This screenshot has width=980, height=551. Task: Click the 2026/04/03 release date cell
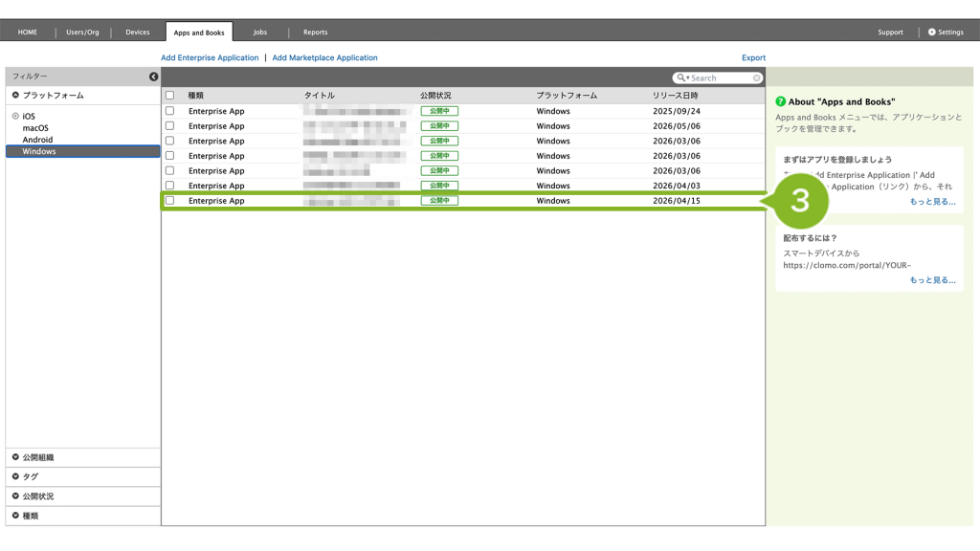[677, 186]
